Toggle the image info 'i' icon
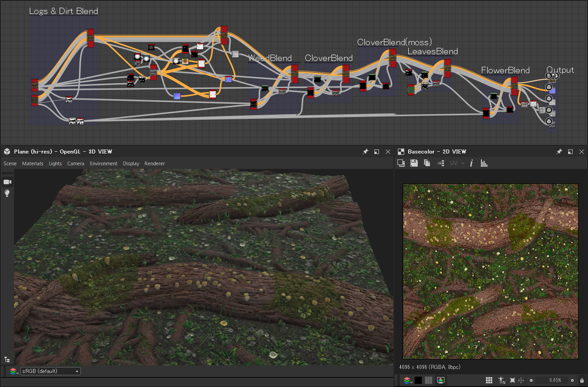This screenshot has width=588, height=387. pyautogui.click(x=471, y=163)
